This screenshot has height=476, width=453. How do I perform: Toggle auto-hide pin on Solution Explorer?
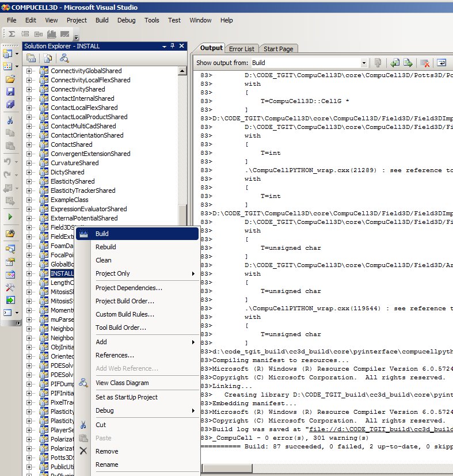pyautogui.click(x=172, y=46)
